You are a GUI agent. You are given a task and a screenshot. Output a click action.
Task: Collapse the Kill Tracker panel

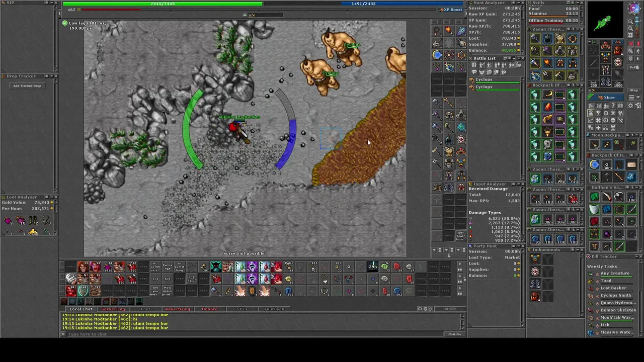tap(636, 256)
